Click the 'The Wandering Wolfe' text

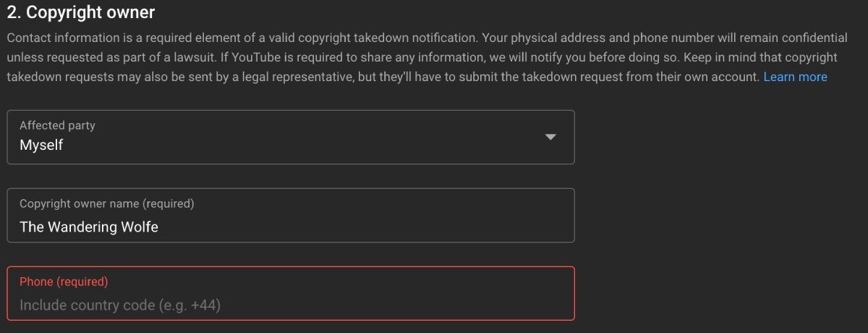pyautogui.click(x=89, y=227)
